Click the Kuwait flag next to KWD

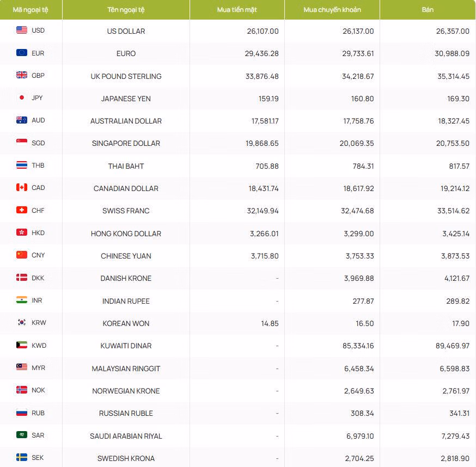tap(22, 345)
